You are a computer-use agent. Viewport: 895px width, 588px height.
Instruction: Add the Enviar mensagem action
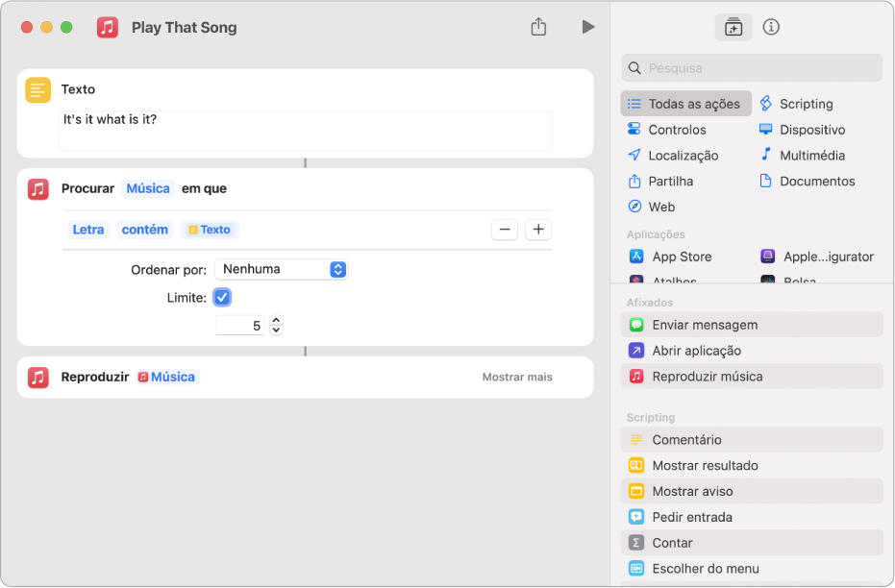[x=752, y=325]
